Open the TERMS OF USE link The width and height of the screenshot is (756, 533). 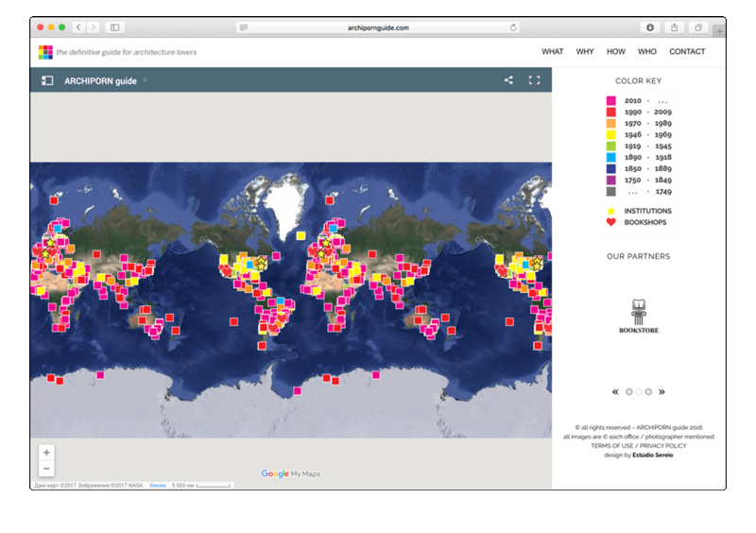[611, 445]
